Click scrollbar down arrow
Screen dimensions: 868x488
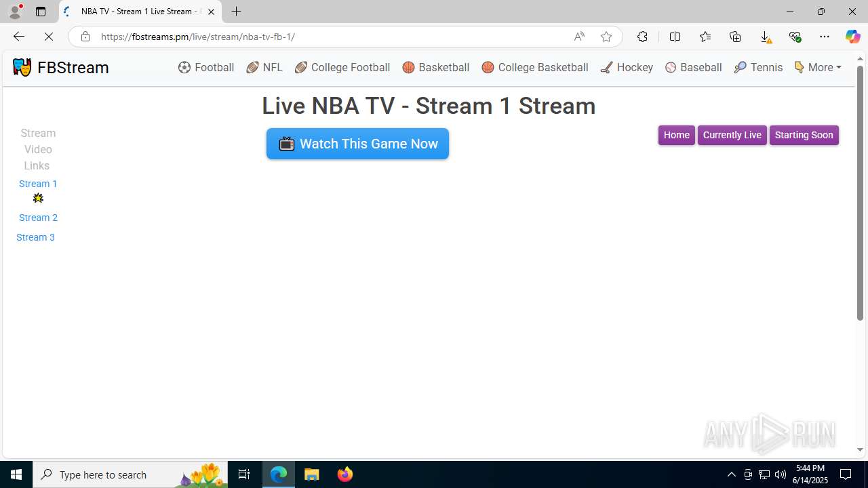(860, 449)
